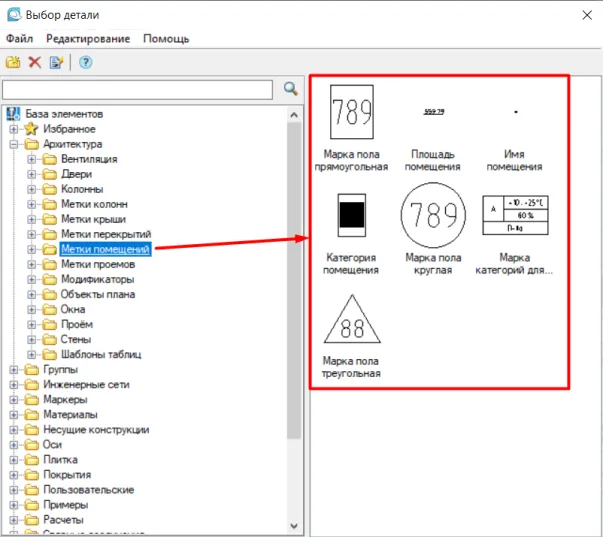
Task: Select the Метки колонн folder
Action: pos(94,204)
